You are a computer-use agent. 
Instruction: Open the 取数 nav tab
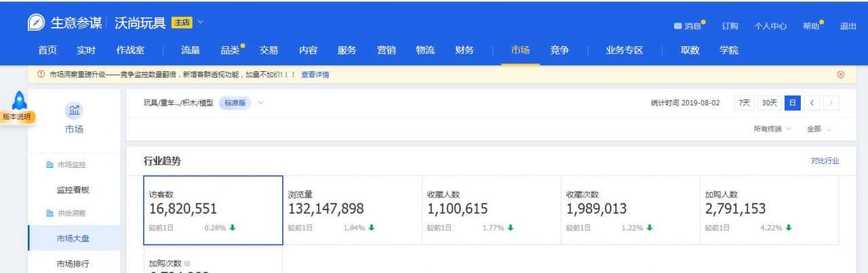coord(690,50)
